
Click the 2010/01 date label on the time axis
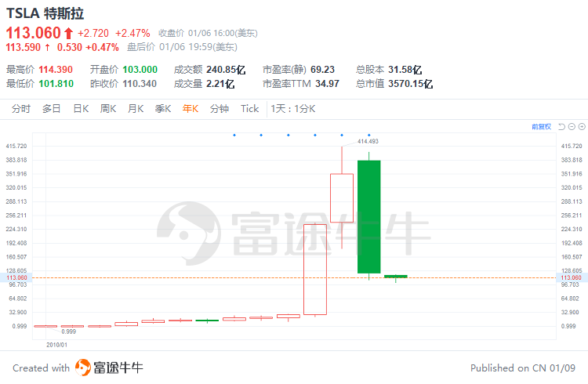coord(56,345)
